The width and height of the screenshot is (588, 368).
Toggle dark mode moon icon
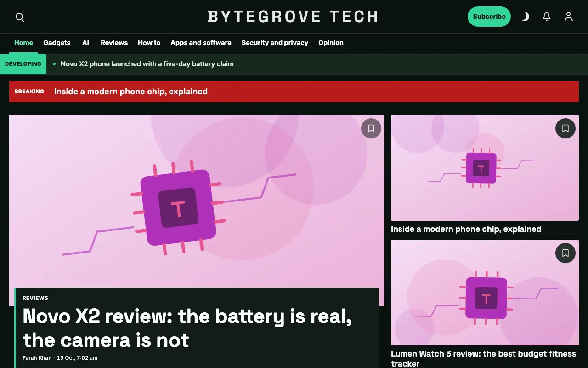[526, 17]
